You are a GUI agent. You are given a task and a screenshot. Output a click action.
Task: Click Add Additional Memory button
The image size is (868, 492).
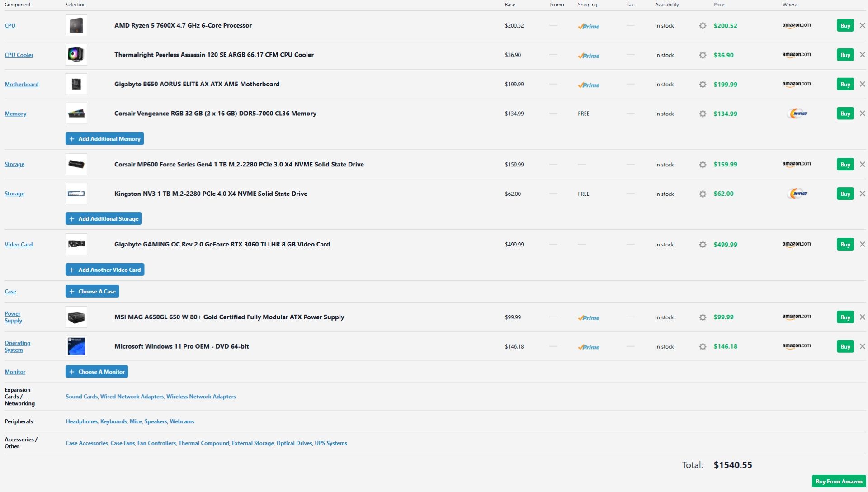click(x=104, y=139)
